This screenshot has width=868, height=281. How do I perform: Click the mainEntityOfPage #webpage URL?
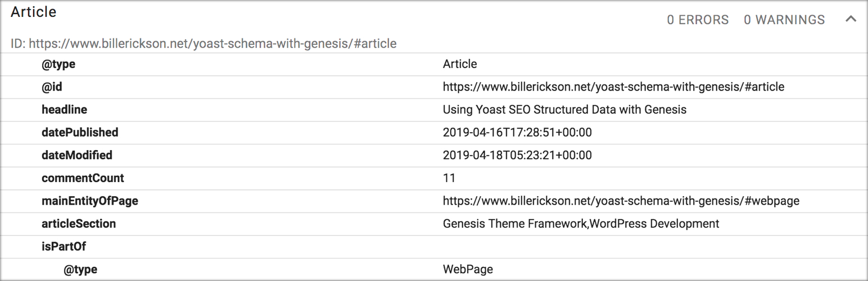pyautogui.click(x=621, y=201)
